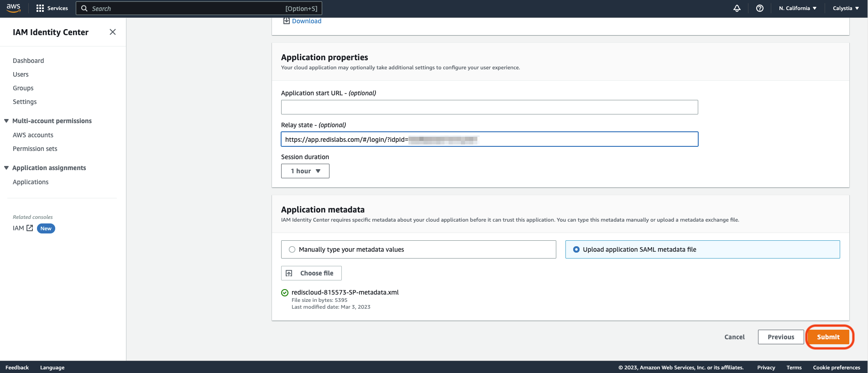Open the notifications bell

[x=737, y=8]
